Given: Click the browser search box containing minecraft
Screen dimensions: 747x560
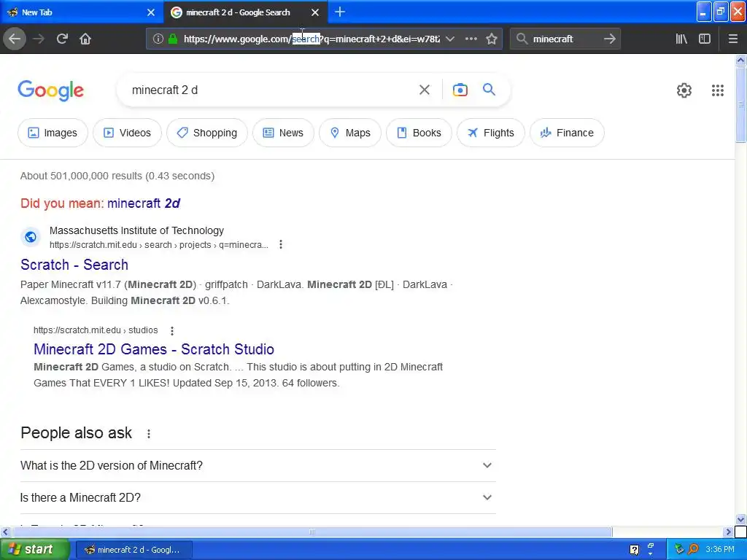Looking at the screenshot, I should 565,39.
